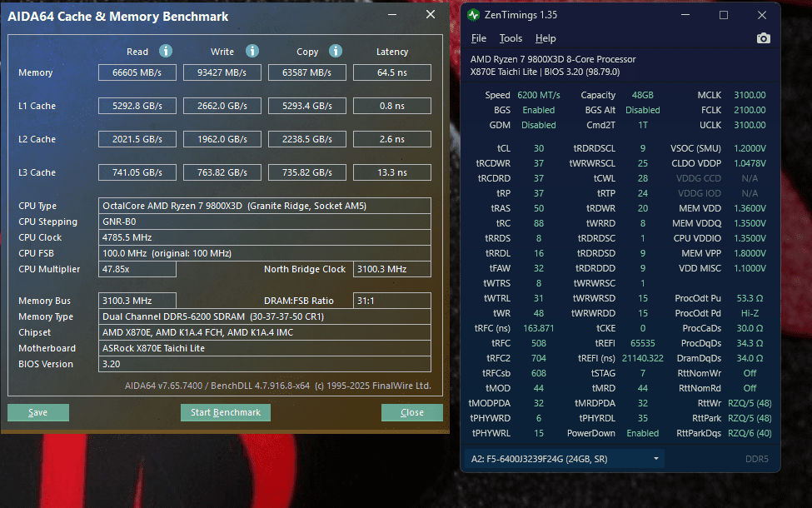The width and height of the screenshot is (812, 508).
Task: Click the Save button in AIDA64
Action: [38, 412]
